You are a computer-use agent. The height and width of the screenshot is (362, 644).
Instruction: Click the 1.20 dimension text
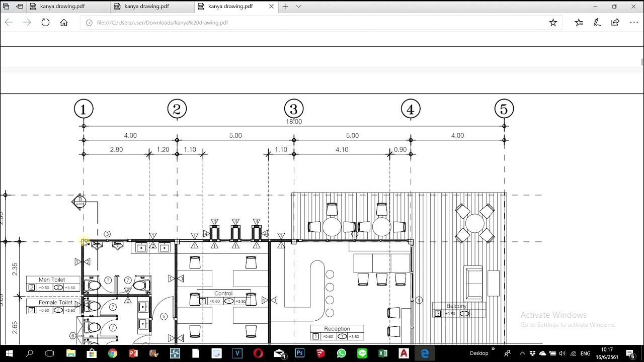tap(163, 150)
